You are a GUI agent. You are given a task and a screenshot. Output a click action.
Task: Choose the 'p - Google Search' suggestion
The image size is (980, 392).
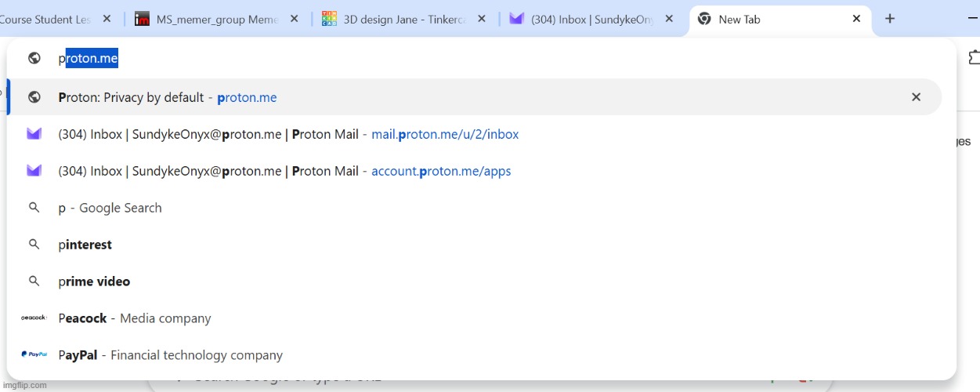[475, 208]
